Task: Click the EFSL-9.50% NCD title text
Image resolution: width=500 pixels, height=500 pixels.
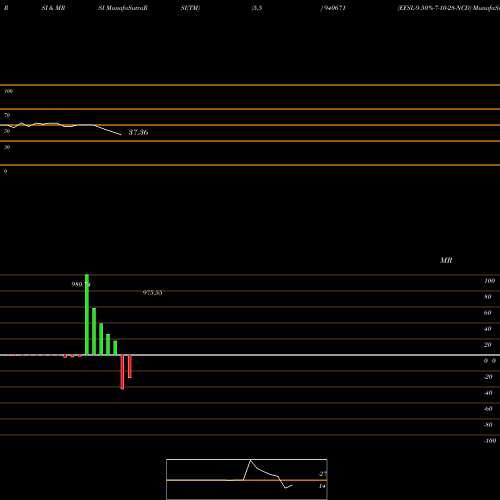Action: [435, 8]
